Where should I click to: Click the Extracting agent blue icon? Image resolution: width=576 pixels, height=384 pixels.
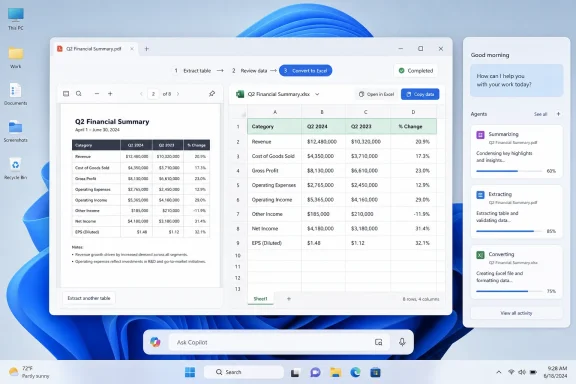tap(480, 195)
